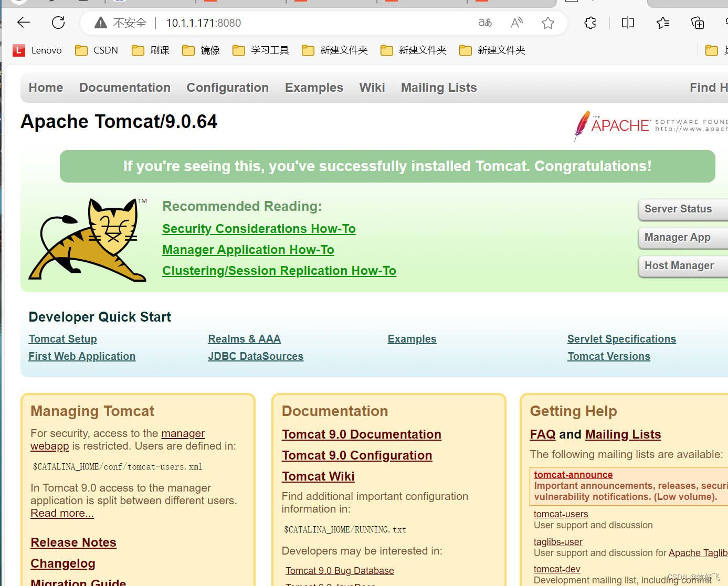Click the Developer Quick Start heading
The height and width of the screenshot is (586, 728).
coord(100,317)
